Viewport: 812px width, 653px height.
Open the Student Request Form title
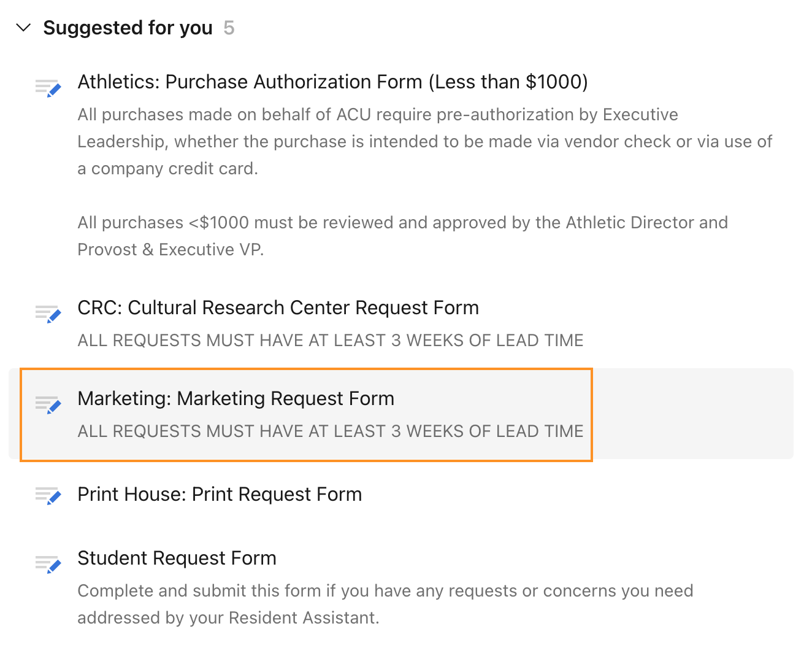tap(177, 558)
